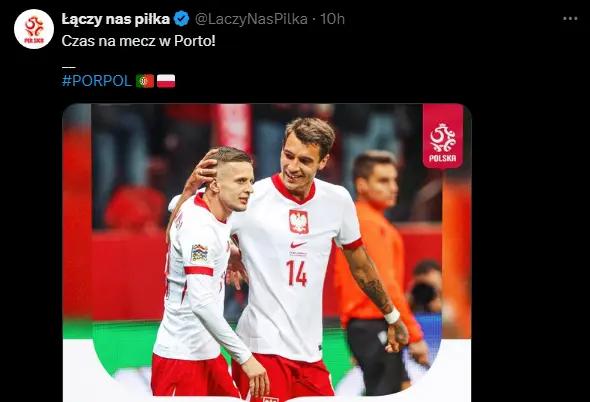Open the Łączy nas piłka profile avatar

[34, 29]
